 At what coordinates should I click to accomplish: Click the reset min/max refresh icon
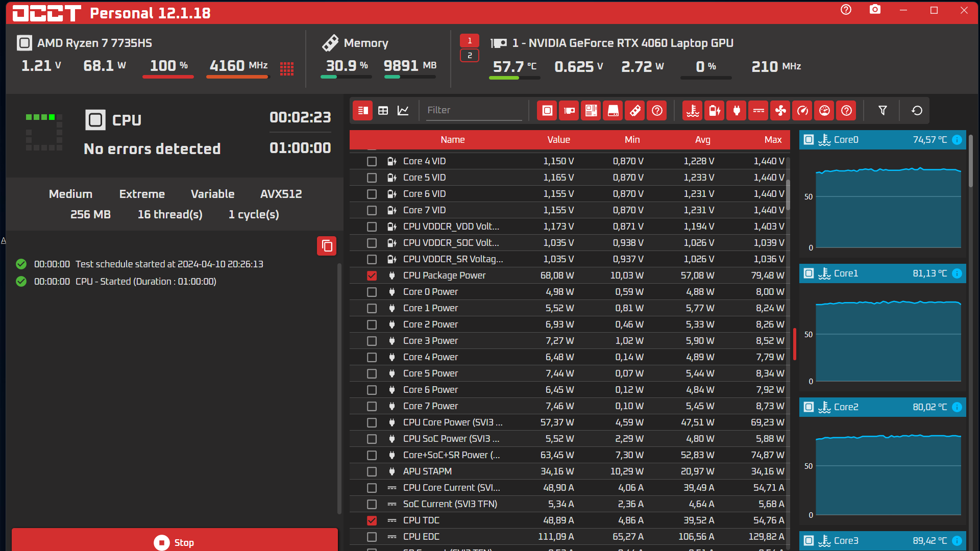pos(917,111)
